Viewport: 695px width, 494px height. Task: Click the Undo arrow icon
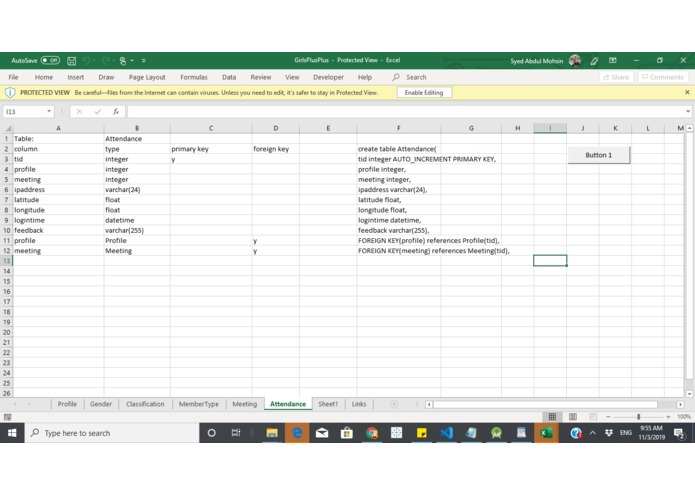86,61
